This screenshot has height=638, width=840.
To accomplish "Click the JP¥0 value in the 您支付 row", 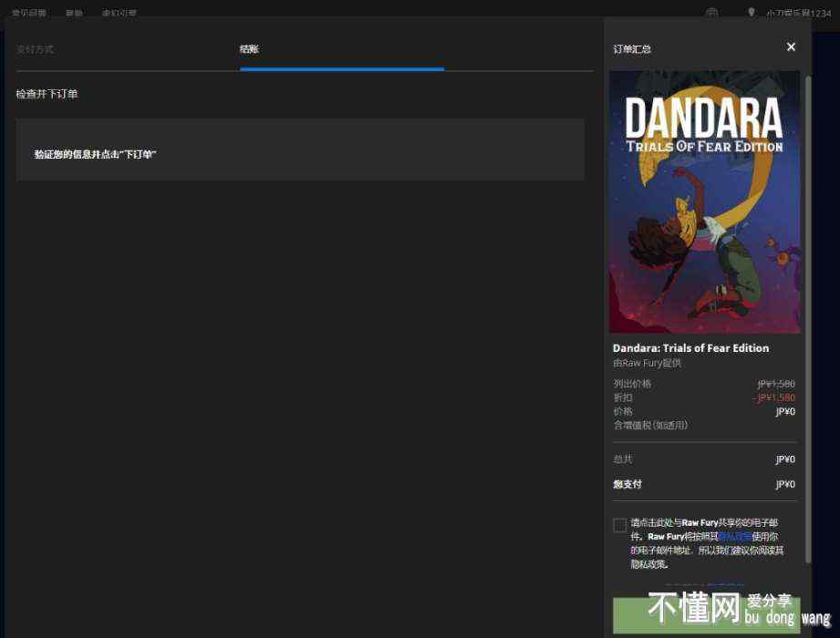I will [x=785, y=484].
